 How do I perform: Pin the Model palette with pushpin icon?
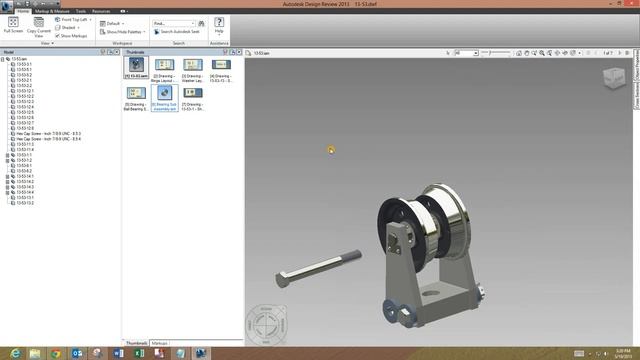(x=103, y=52)
